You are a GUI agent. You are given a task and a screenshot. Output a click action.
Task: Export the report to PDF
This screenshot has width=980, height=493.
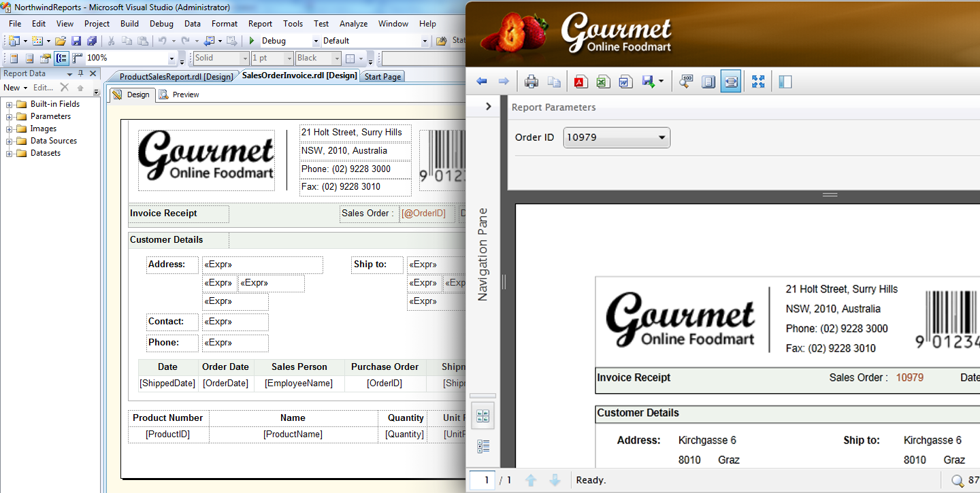click(581, 82)
